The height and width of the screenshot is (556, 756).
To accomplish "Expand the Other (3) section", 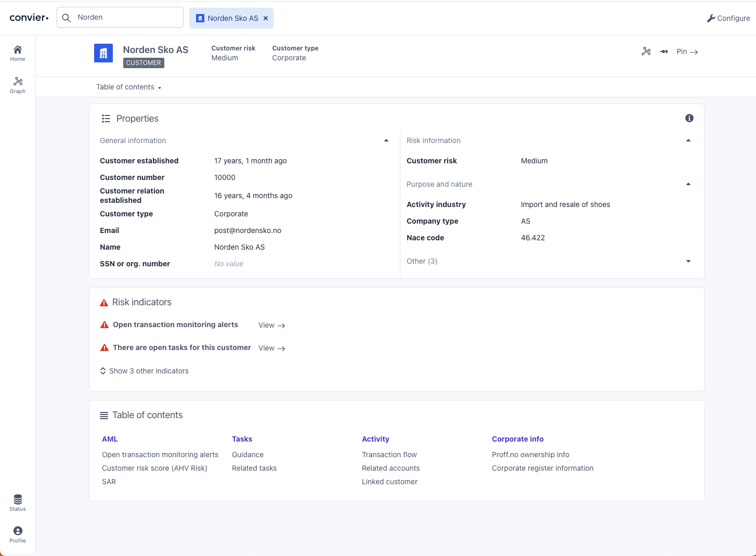I will (x=688, y=261).
